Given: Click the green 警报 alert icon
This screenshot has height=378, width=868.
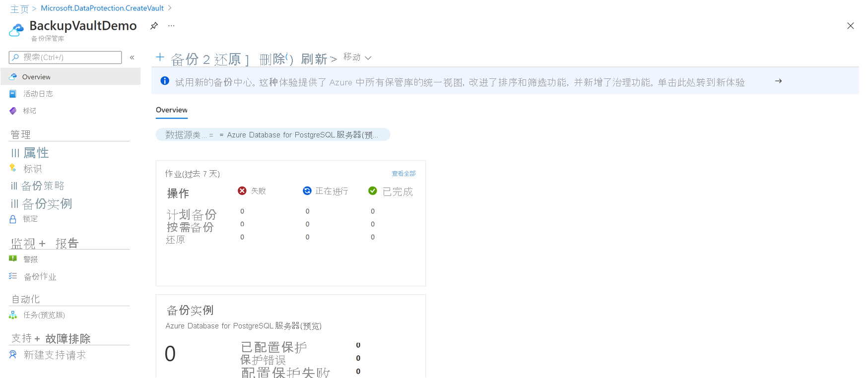Looking at the screenshot, I should [x=13, y=258].
